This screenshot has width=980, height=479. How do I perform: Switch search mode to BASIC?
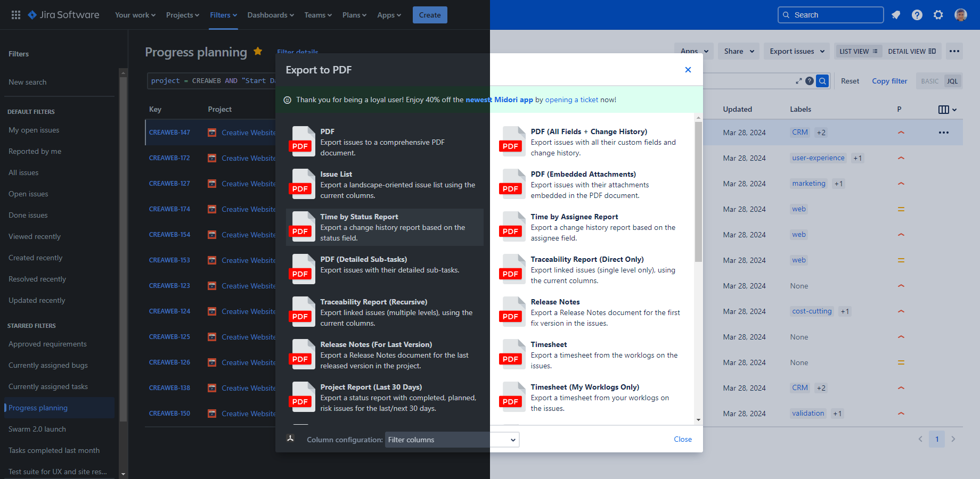click(930, 81)
